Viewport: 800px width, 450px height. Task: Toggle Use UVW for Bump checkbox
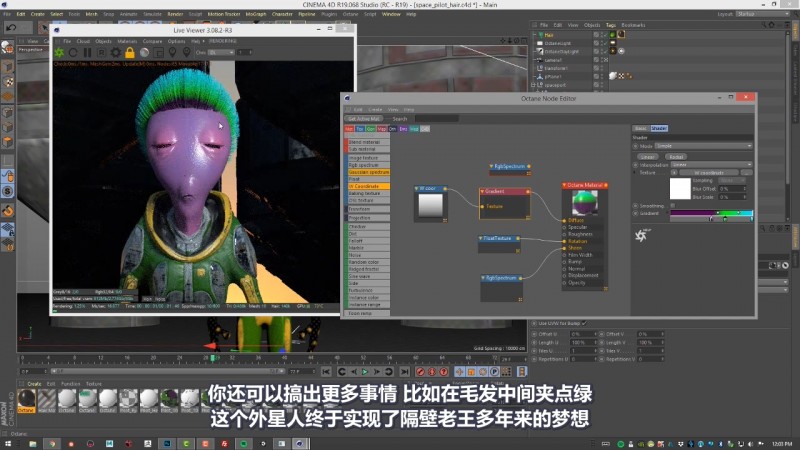pyautogui.click(x=584, y=323)
